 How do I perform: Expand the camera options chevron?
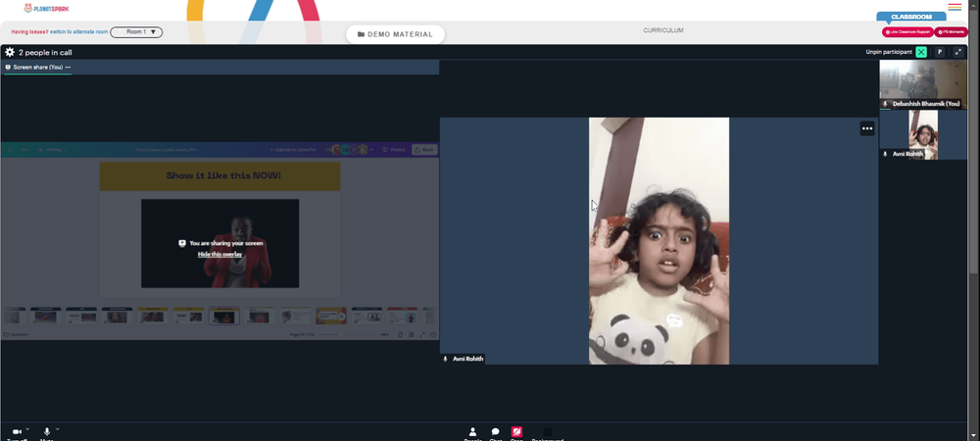(x=27, y=429)
